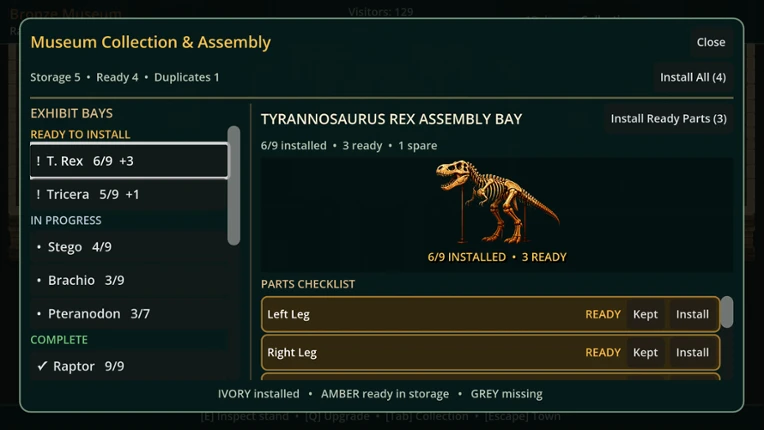Click the T. Rex skeleton preview image
Screen dimensions: 764x430
[497, 202]
